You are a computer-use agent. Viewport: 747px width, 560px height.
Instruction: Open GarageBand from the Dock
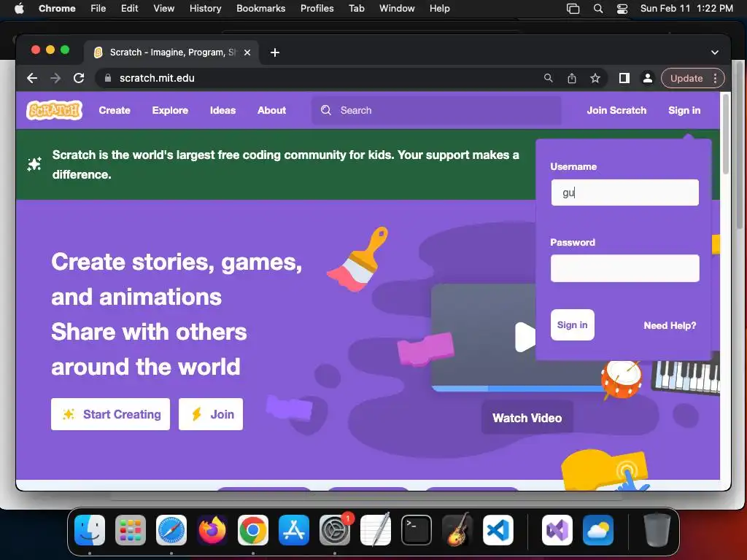pyautogui.click(x=457, y=530)
